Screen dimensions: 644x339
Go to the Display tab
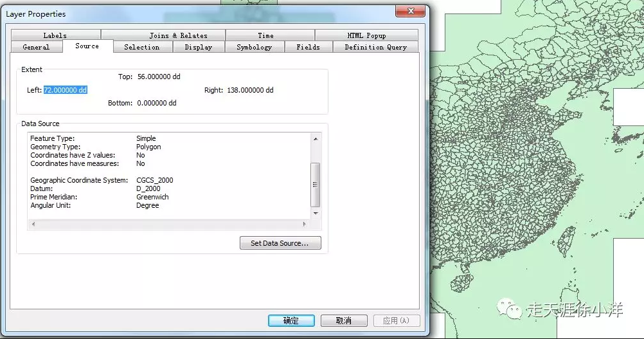coord(199,47)
